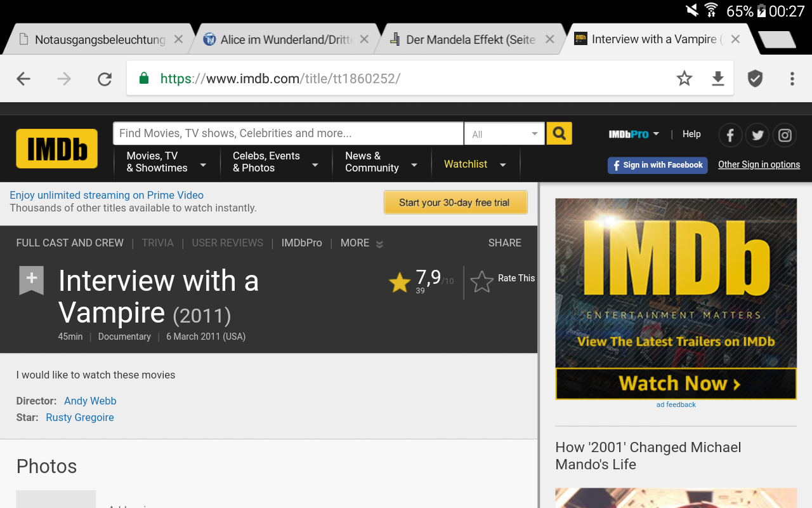Click the IMDb Entertainment Matters ad image

point(676,283)
